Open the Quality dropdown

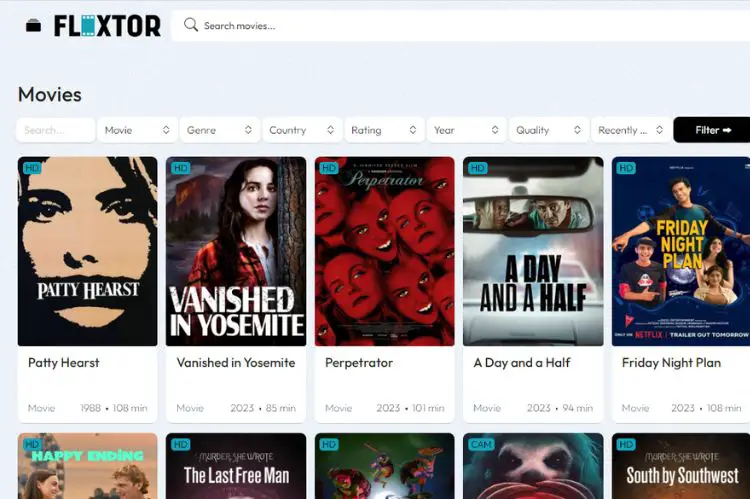click(549, 130)
